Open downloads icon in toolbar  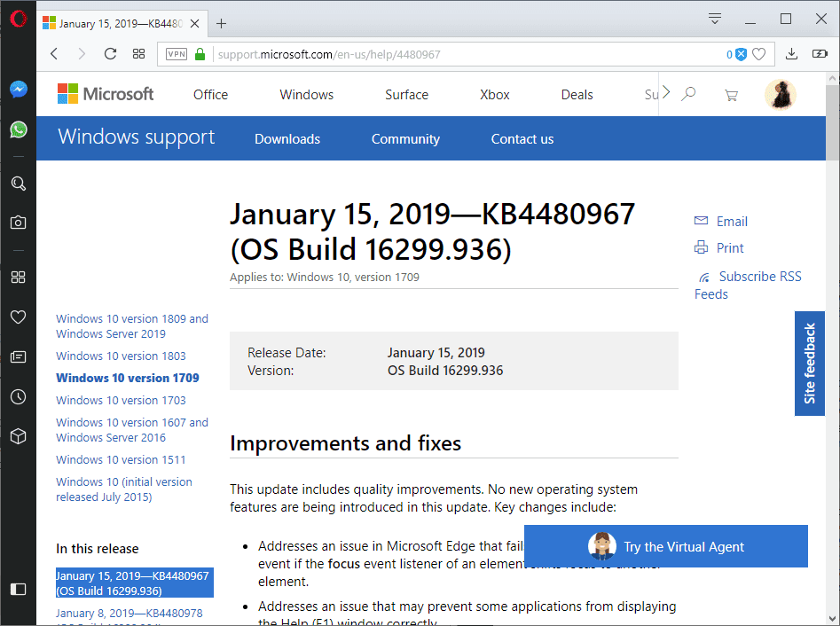coord(791,54)
